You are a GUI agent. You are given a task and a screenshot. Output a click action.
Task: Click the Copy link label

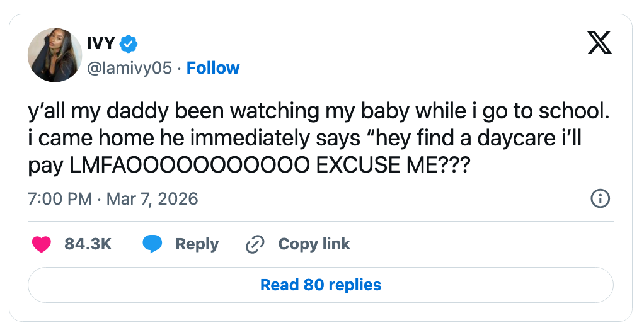(314, 244)
